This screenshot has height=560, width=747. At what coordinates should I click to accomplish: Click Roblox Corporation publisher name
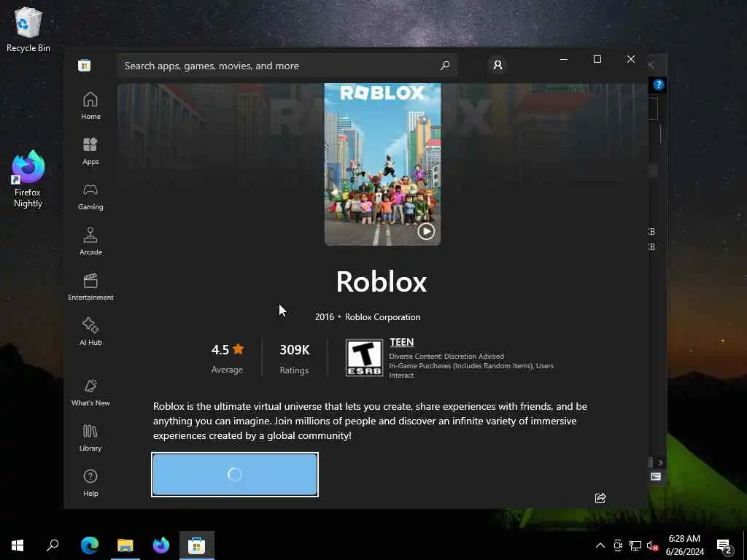[382, 317]
